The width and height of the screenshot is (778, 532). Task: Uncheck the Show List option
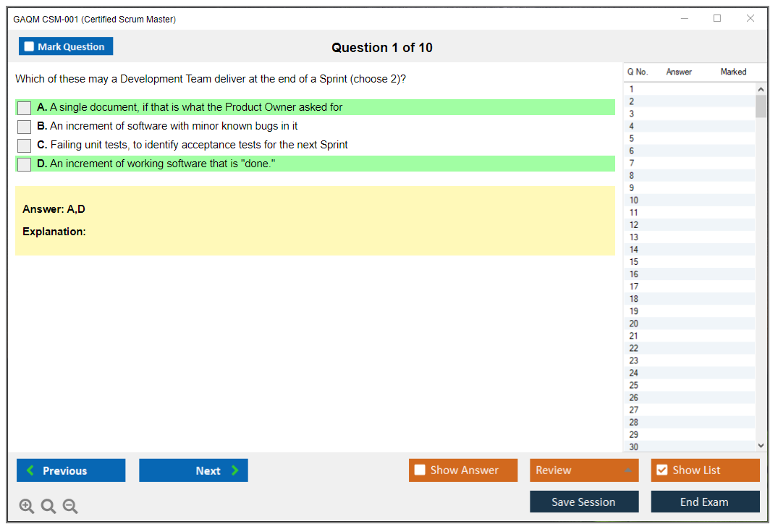coord(661,470)
